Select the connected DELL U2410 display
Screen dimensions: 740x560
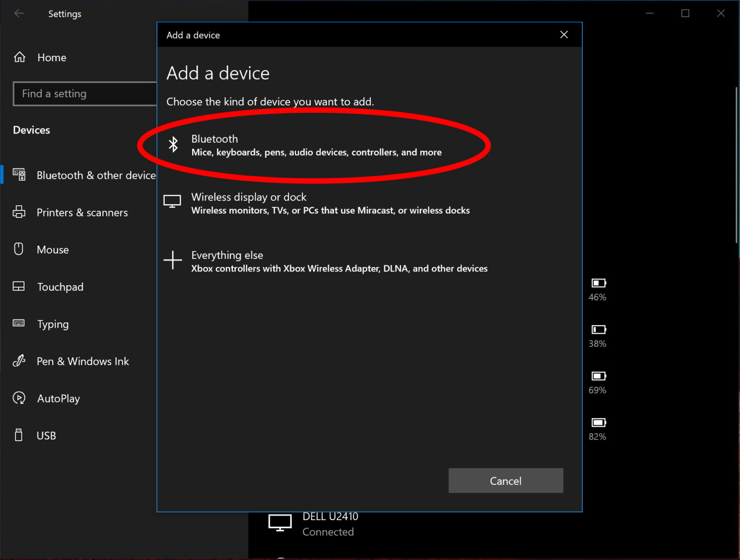pyautogui.click(x=330, y=523)
